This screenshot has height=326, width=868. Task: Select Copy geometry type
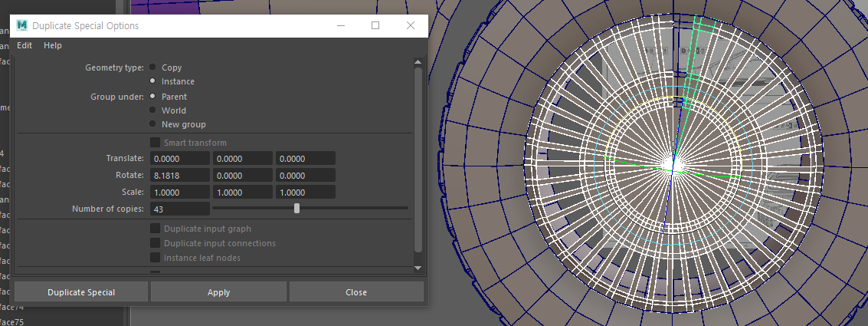point(152,67)
